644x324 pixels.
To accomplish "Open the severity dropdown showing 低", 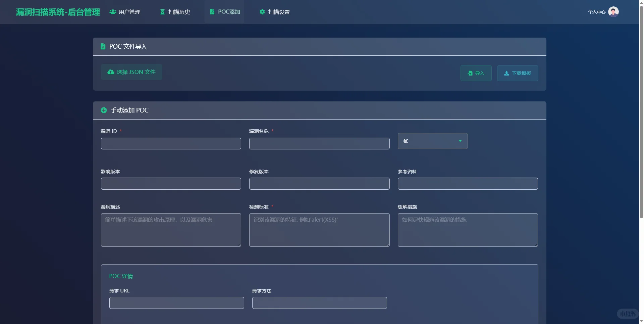I will click(433, 141).
